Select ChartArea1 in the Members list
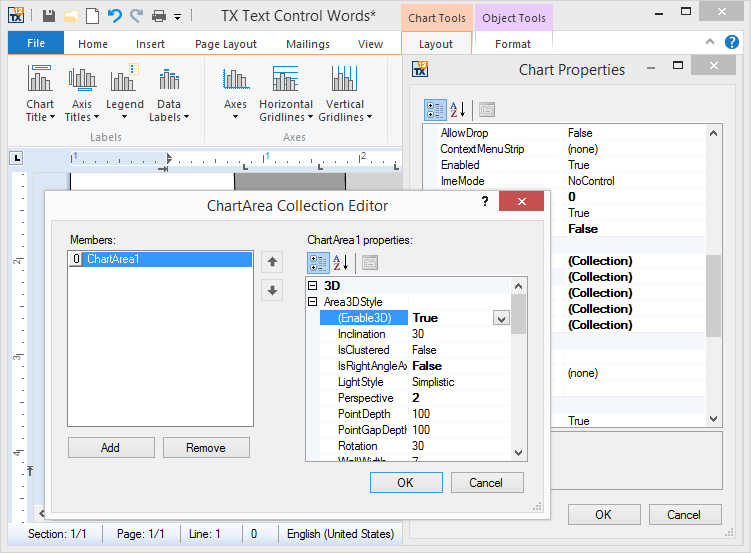 coord(112,259)
